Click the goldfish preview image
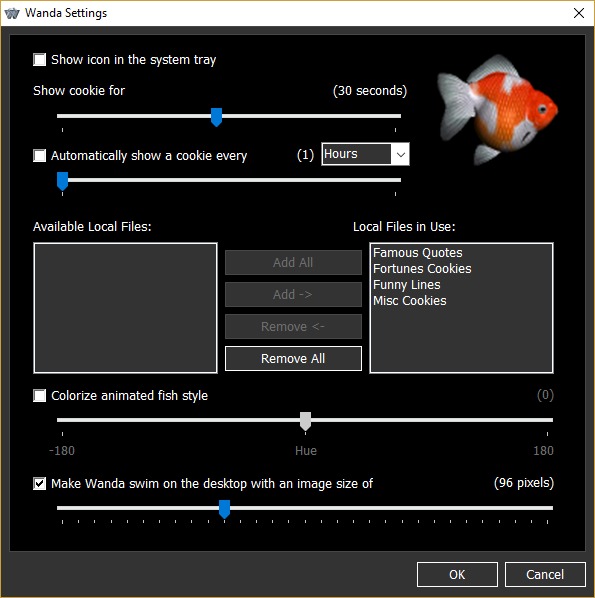Image resolution: width=595 pixels, height=598 pixels. (498, 109)
